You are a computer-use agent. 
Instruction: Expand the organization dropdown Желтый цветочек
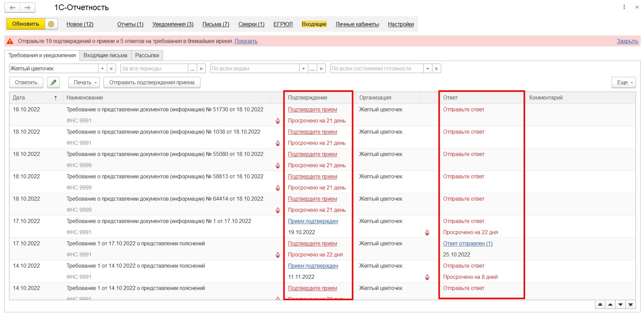pyautogui.click(x=102, y=68)
